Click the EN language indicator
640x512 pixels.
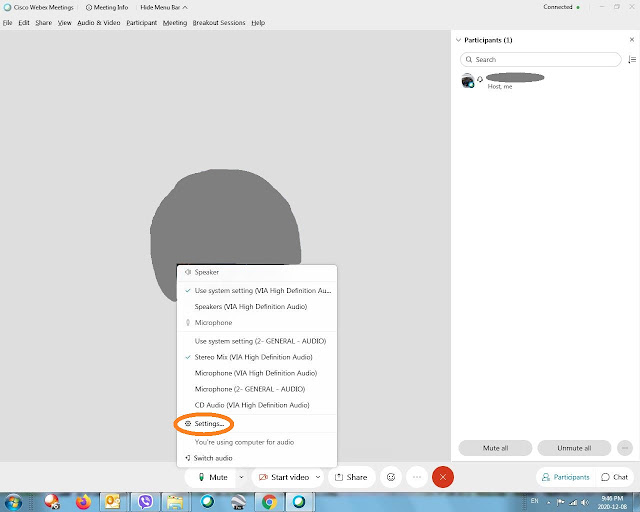534,501
